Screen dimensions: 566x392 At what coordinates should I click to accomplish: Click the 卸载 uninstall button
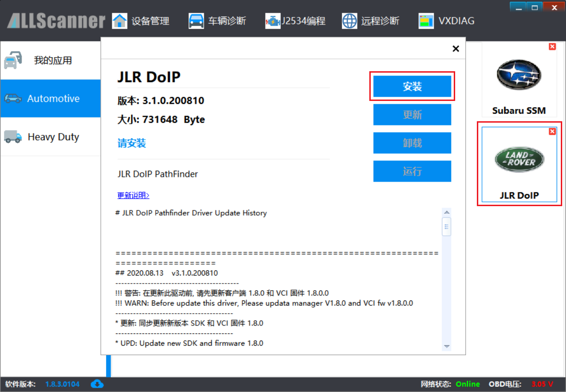pos(412,143)
